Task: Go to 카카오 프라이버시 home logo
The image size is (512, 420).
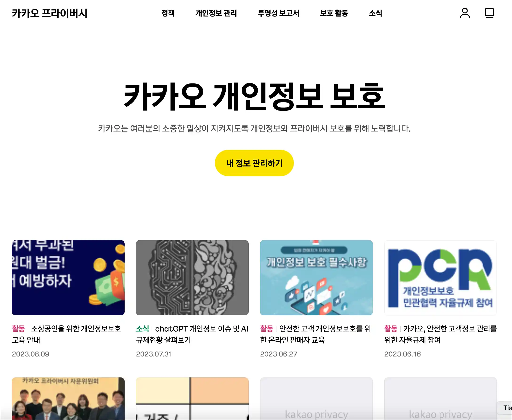Action: (x=50, y=13)
